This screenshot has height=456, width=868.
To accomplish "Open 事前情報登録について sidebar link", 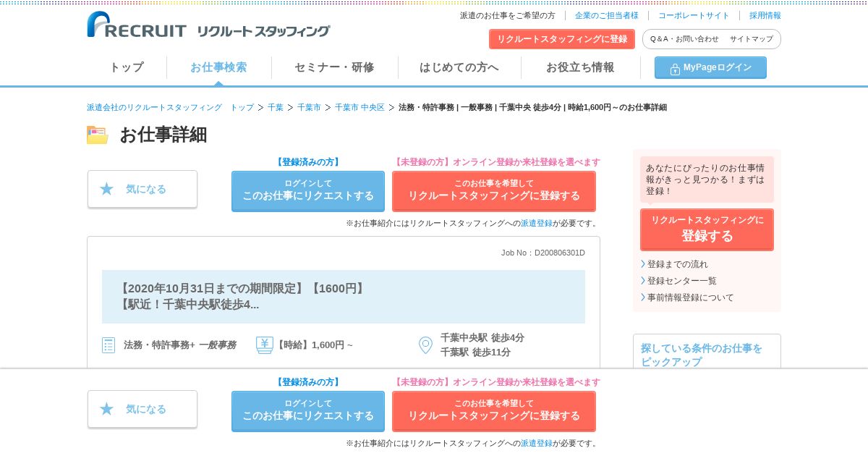I will 690,297.
